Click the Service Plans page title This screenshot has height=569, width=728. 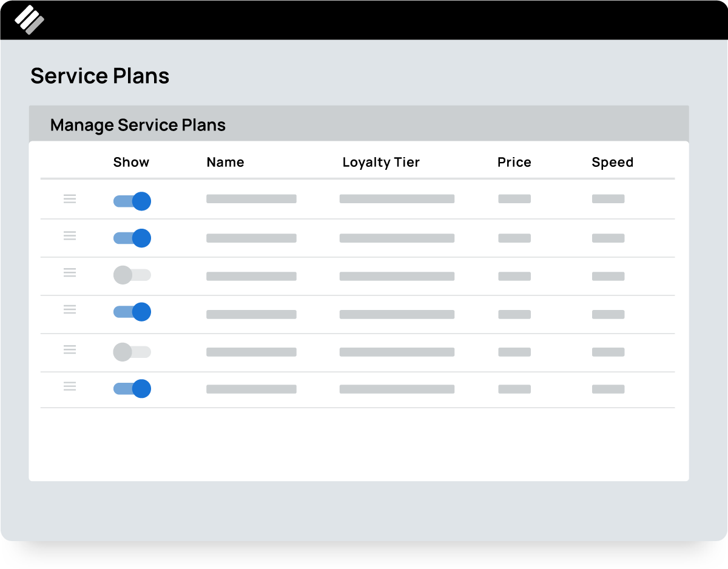tap(100, 76)
